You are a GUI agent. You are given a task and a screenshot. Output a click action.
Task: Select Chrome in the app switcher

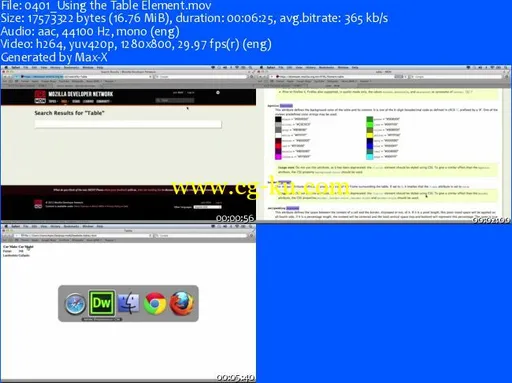(x=155, y=303)
